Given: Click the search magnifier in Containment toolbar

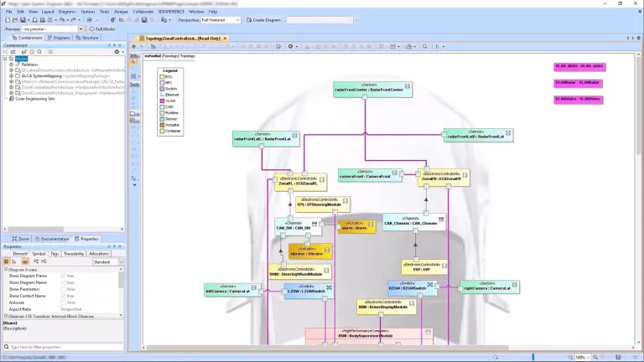Looking at the screenshot, I should point(39,52).
